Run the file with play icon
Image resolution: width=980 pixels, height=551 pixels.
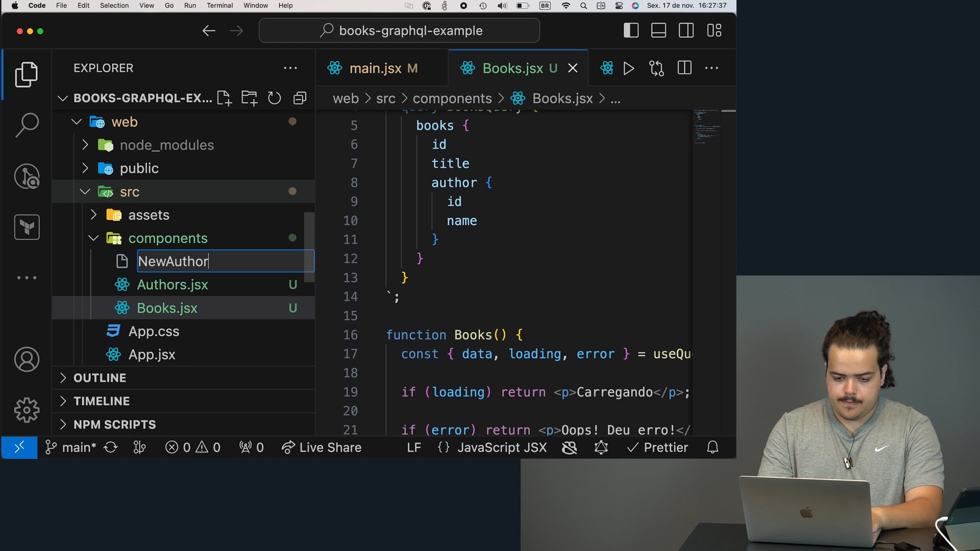(629, 68)
